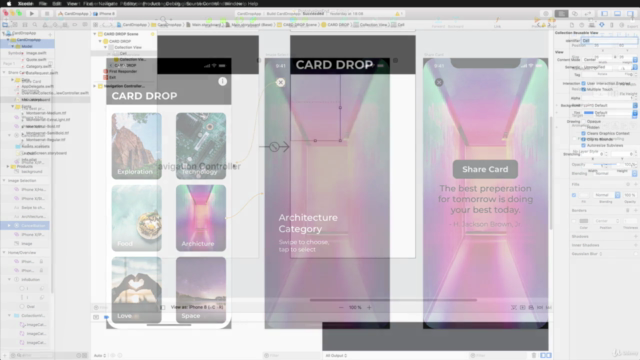Viewport: 640px width, 360px height.
Task: Show the issue navigator (warning triangle icon)
Action: (x=45, y=25)
